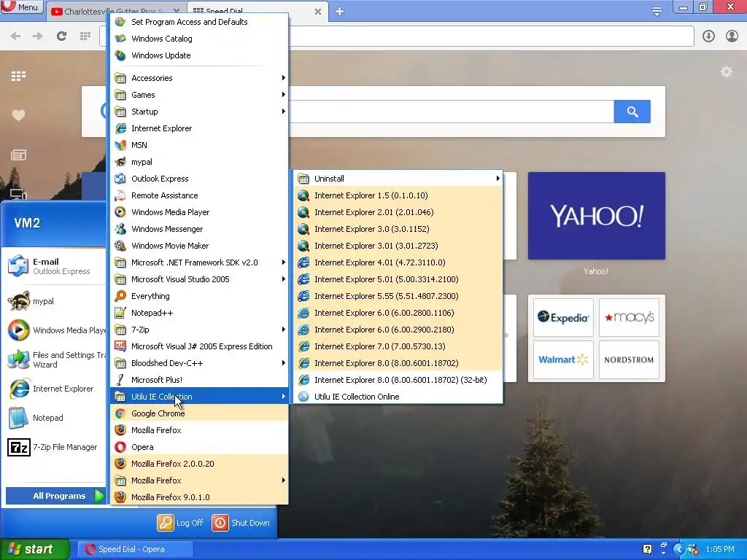Viewport: 747px width, 560px height.
Task: Open Files and Settings Transfer Wizard
Action: [x=54, y=359]
